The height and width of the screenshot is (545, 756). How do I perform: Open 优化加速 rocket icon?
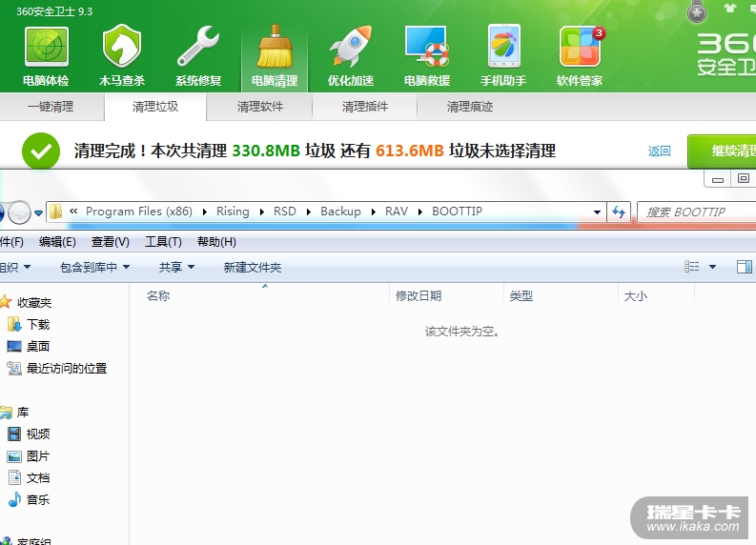[351, 47]
